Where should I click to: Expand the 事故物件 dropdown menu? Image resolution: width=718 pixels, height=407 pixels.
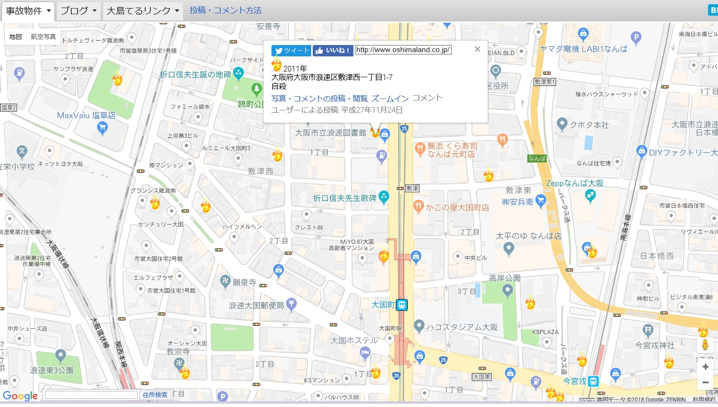(28, 11)
